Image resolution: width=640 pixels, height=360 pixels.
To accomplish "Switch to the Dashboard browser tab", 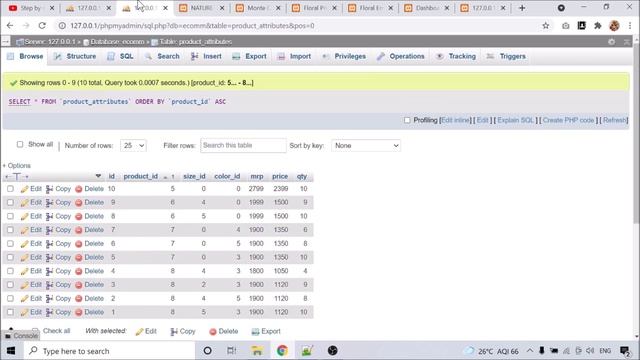I will click(427, 8).
